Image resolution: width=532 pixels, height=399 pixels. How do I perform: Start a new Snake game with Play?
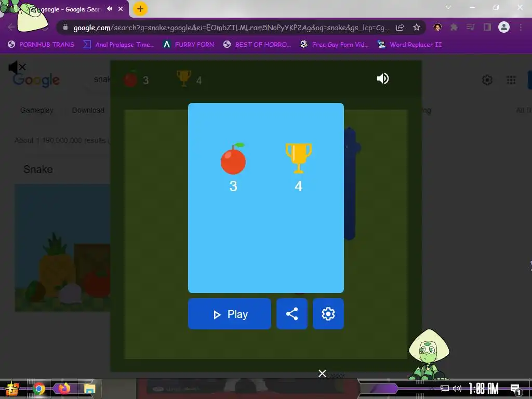coord(229,314)
